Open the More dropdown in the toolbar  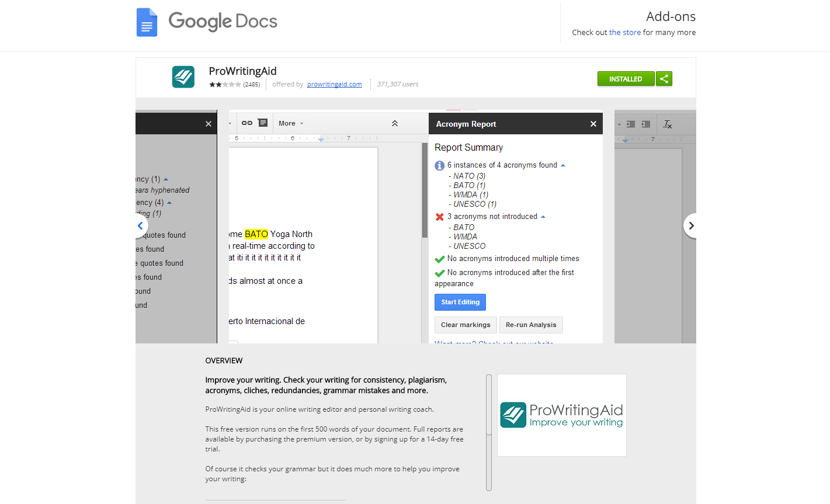tap(291, 123)
